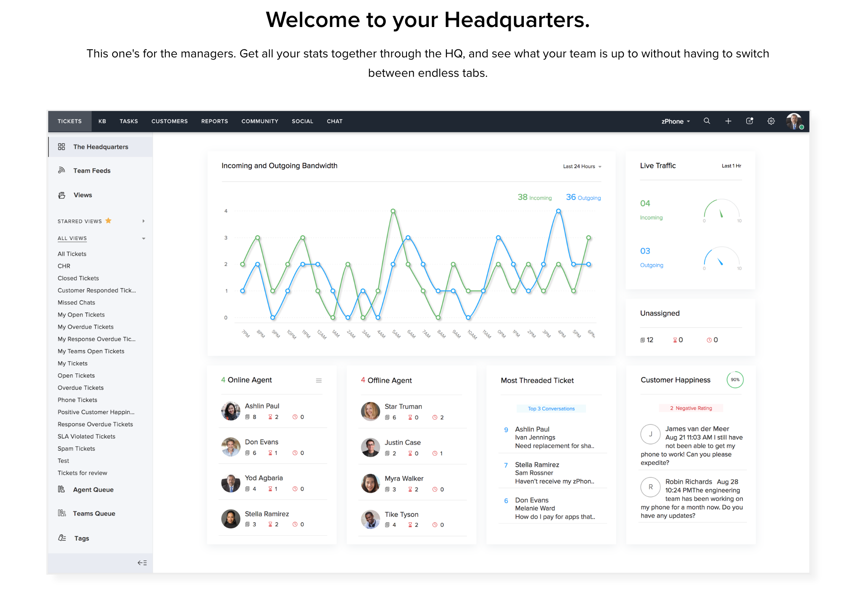Click the new tab plus icon in the top bar
The width and height of the screenshot is (861, 616).
[x=728, y=121]
